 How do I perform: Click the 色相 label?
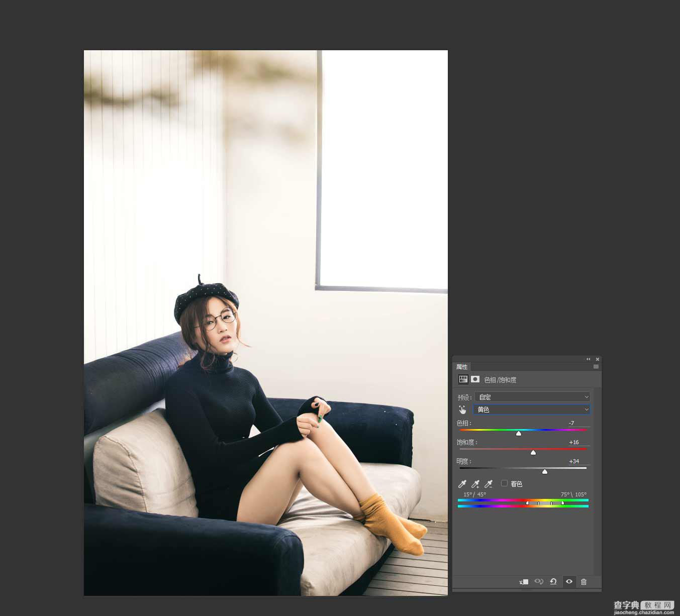pos(464,423)
